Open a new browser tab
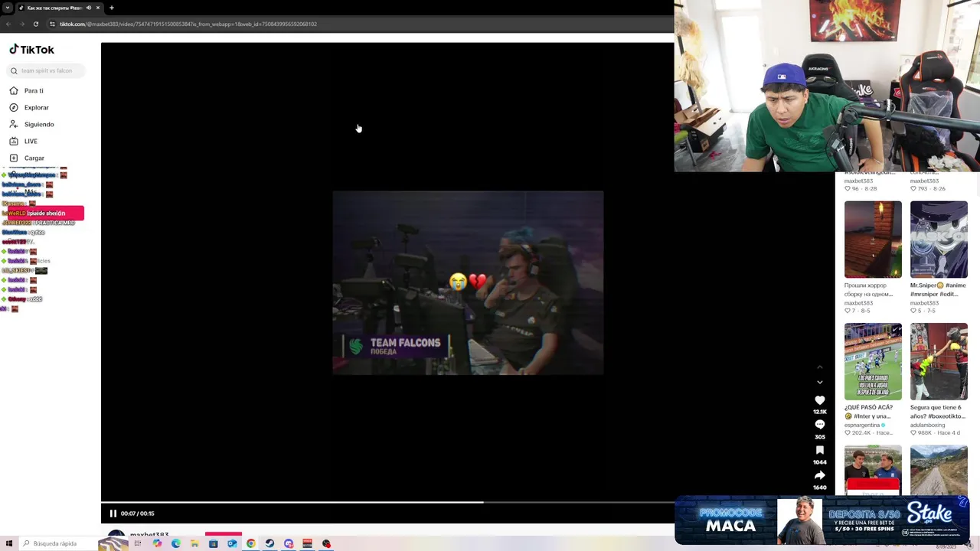 point(112,8)
